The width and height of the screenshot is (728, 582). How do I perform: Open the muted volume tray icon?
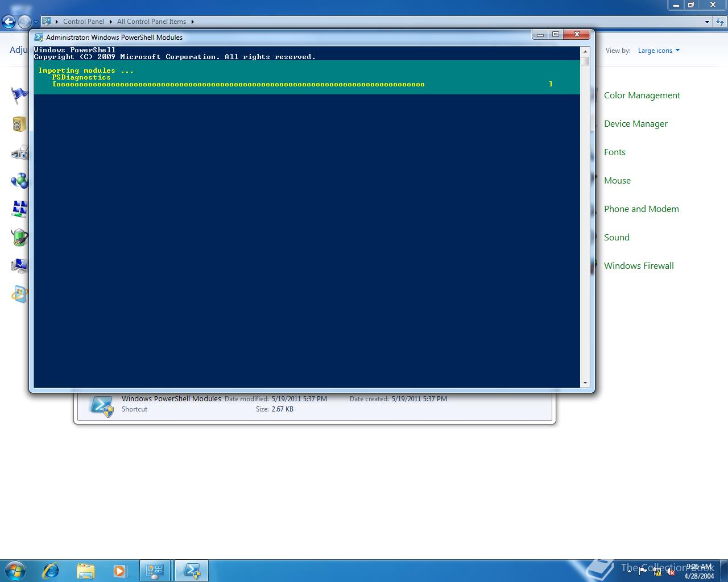click(x=671, y=572)
